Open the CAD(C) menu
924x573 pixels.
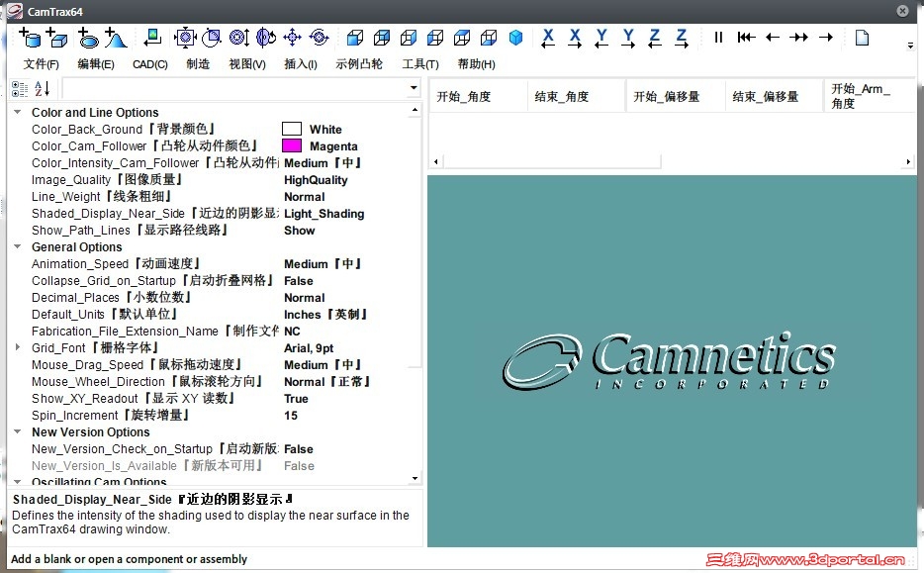(150, 64)
